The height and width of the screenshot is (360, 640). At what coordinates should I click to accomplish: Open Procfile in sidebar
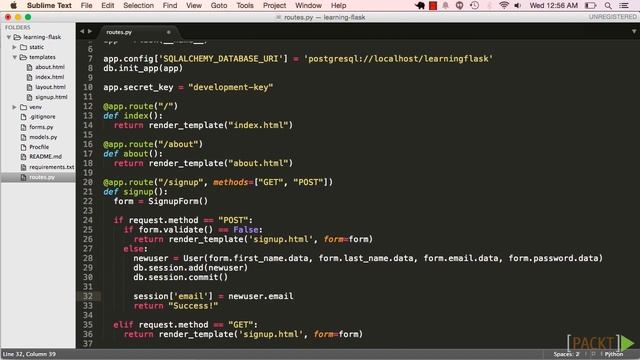tap(39, 147)
